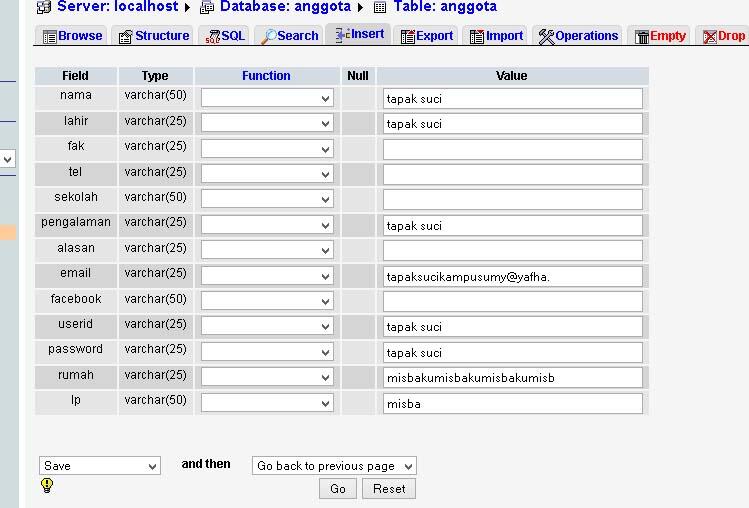Open the Function dropdown for alasan
Image resolution: width=749 pixels, height=508 pixels.
pos(267,250)
